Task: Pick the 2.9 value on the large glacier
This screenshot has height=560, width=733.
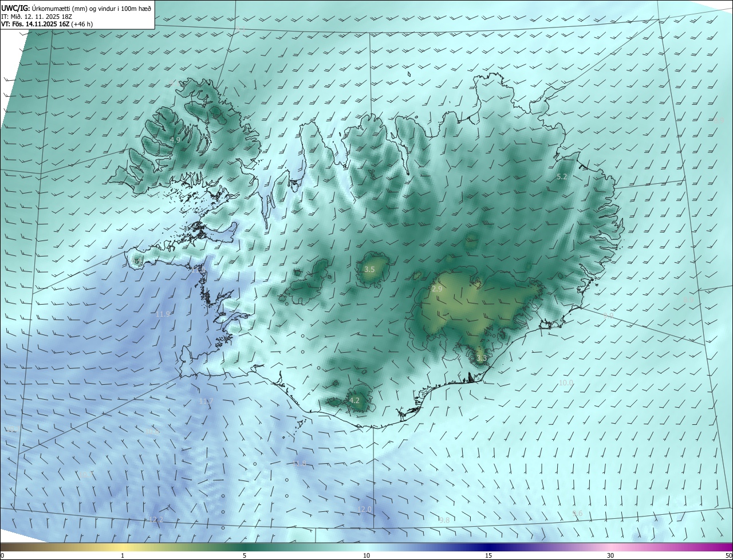Action: [x=437, y=289]
